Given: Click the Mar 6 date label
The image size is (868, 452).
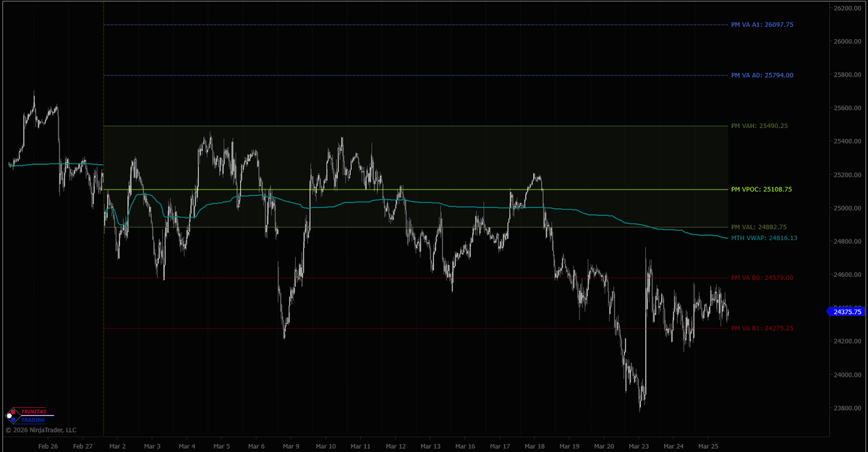Looking at the screenshot, I should [257, 447].
